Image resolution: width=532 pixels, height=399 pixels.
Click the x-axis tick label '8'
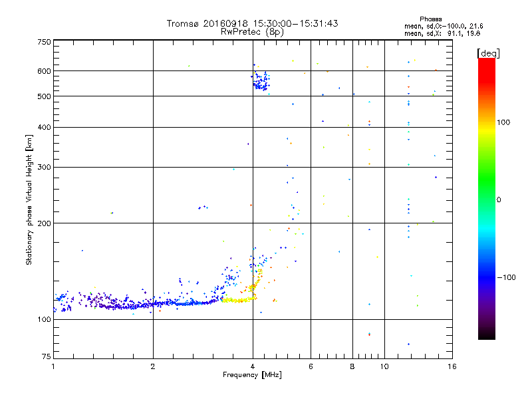(x=352, y=366)
